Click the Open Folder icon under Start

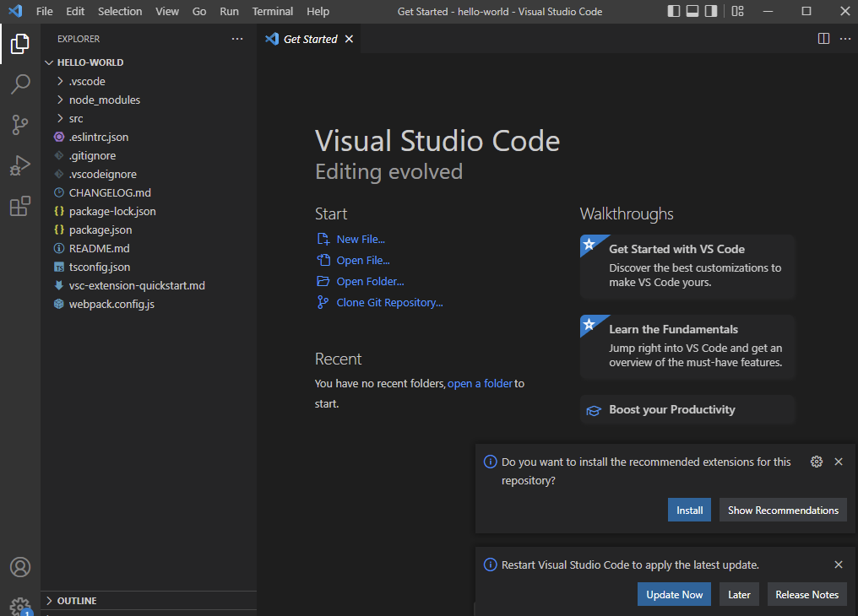[x=323, y=281]
